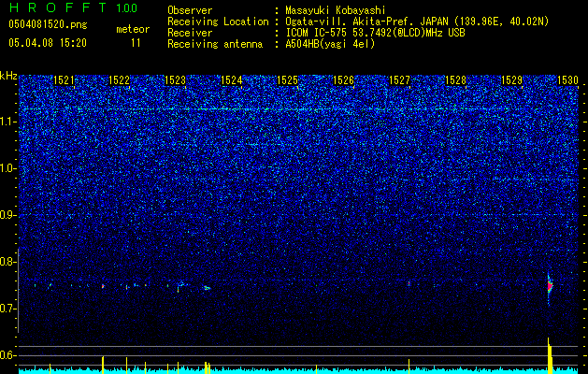Click observer name Masayuki Kobayashi
The width and height of the screenshot is (588, 374).
tap(336, 10)
